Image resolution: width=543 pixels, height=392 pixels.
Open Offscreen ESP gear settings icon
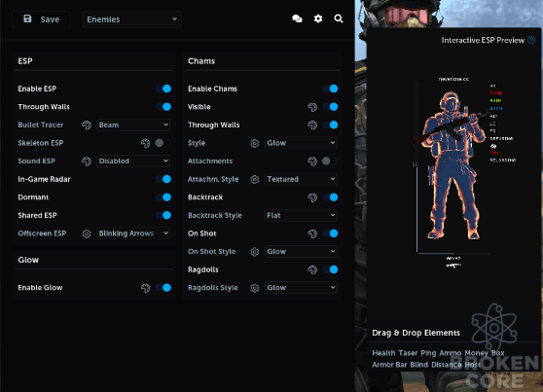tap(87, 233)
